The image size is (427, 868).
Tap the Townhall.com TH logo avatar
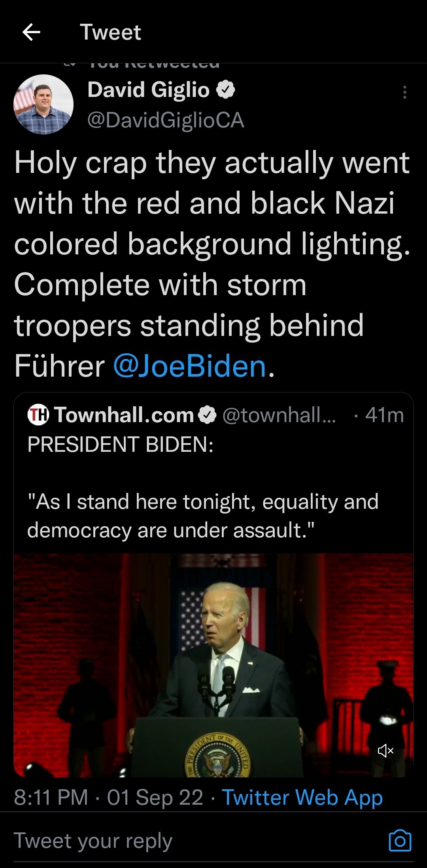point(38,415)
